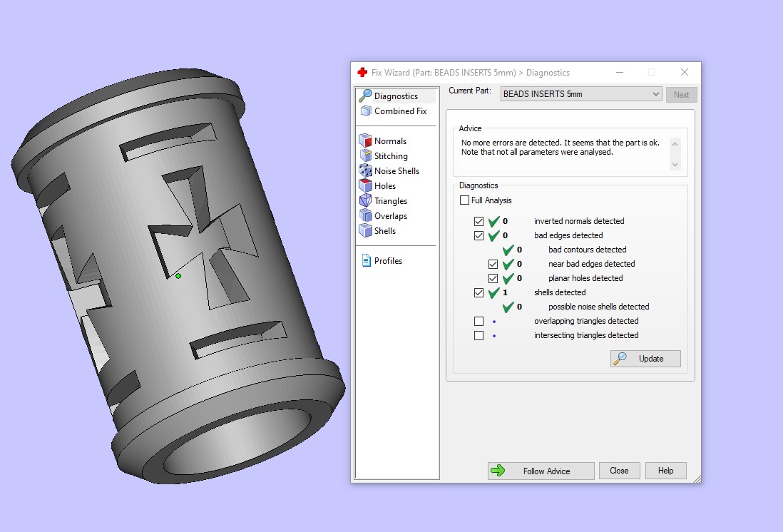Click the Normals cube icon
This screenshot has width=783, height=532.
pos(366,141)
